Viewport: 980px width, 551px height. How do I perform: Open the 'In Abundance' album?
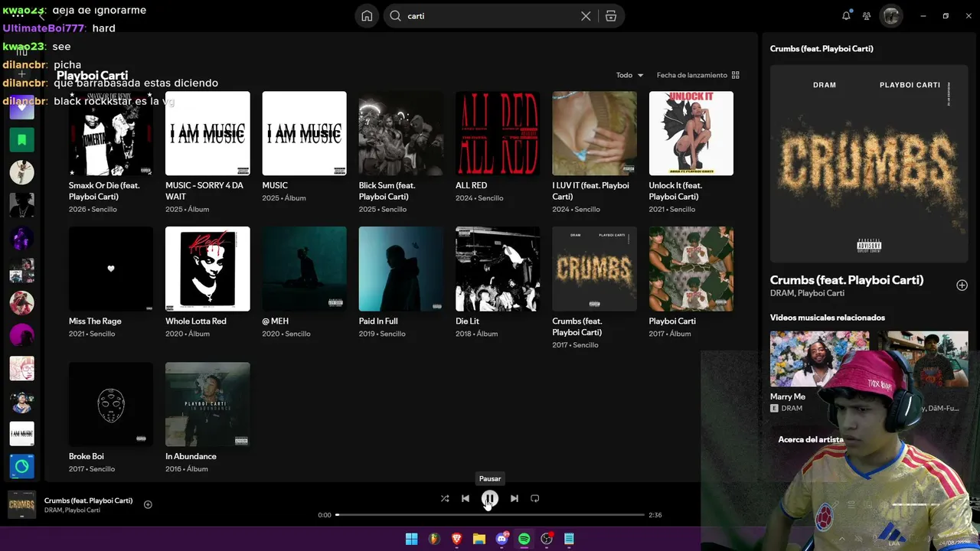coord(207,404)
